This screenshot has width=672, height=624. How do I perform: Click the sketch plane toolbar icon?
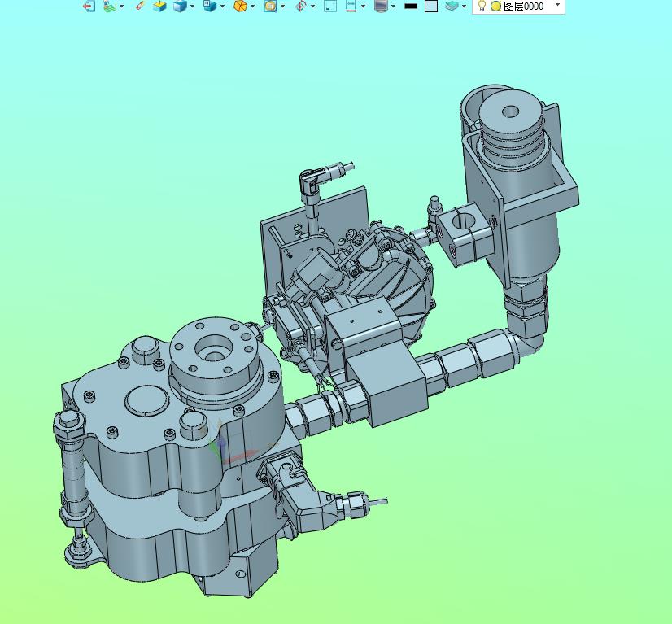point(110,6)
